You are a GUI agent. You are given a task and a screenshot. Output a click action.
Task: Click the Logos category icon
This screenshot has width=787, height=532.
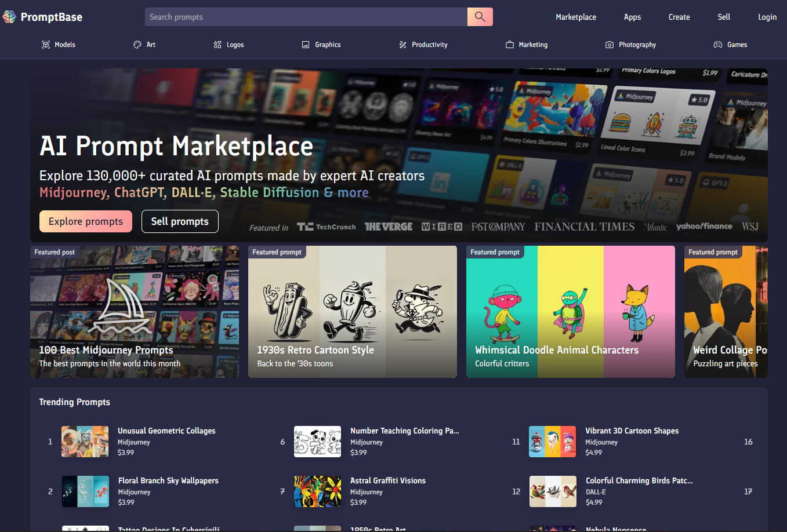pyautogui.click(x=217, y=45)
